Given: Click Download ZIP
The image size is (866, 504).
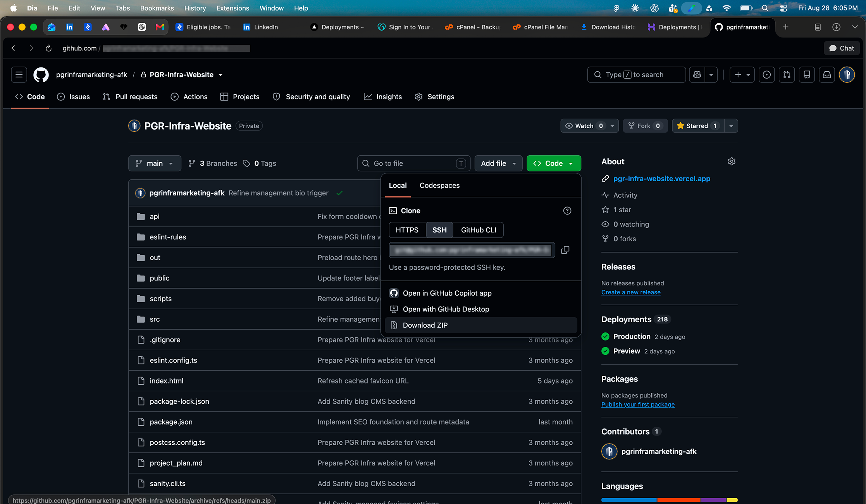Looking at the screenshot, I should click(481, 325).
